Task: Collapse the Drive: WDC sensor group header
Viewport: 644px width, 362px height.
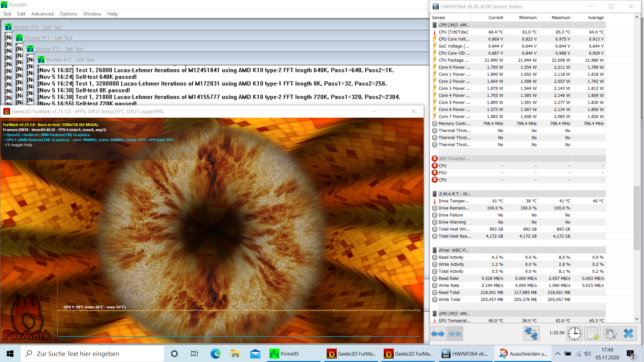Action: point(453,250)
